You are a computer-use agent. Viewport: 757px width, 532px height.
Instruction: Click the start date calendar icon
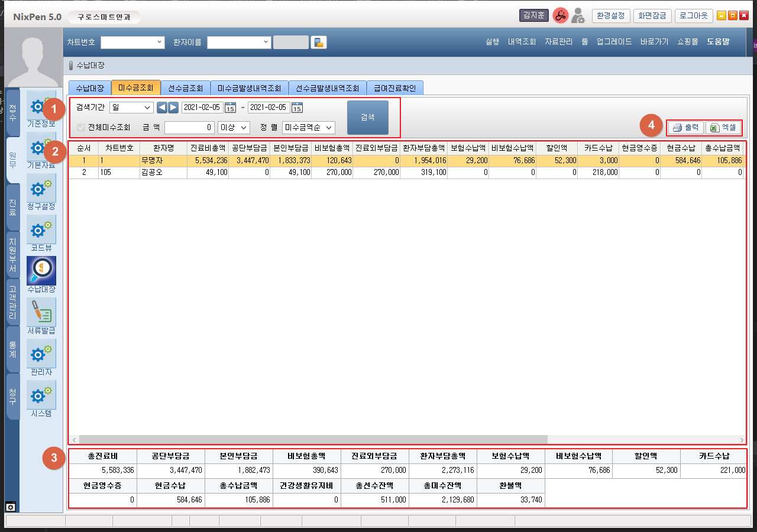tap(231, 108)
